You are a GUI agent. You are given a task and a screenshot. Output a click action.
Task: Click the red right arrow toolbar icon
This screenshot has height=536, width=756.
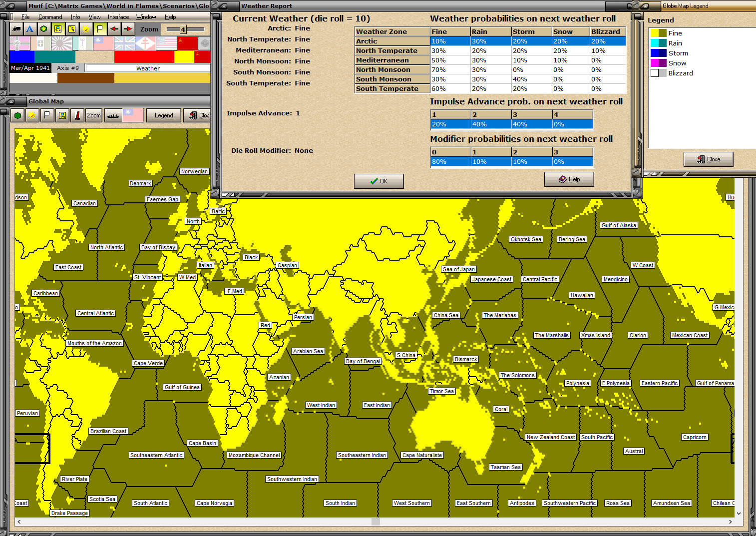pyautogui.click(x=128, y=29)
